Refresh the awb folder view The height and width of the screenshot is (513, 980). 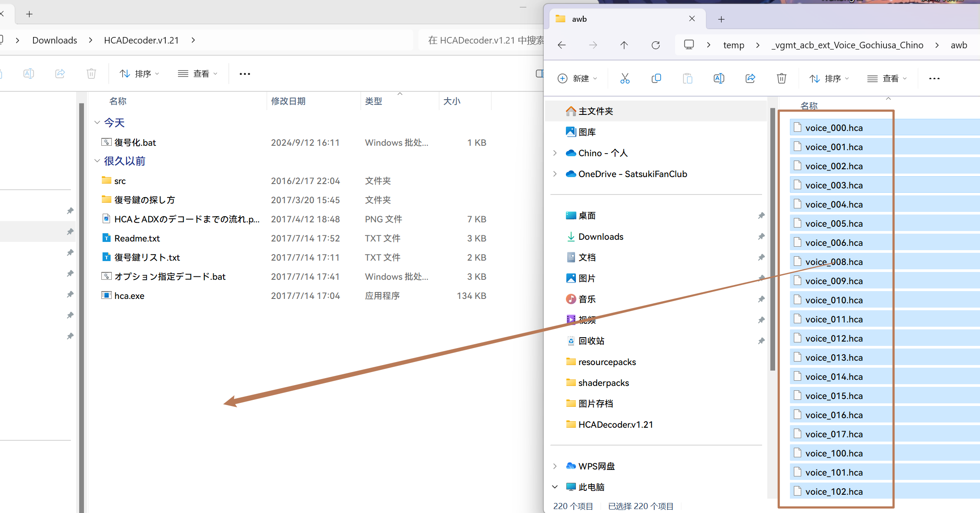click(x=656, y=45)
